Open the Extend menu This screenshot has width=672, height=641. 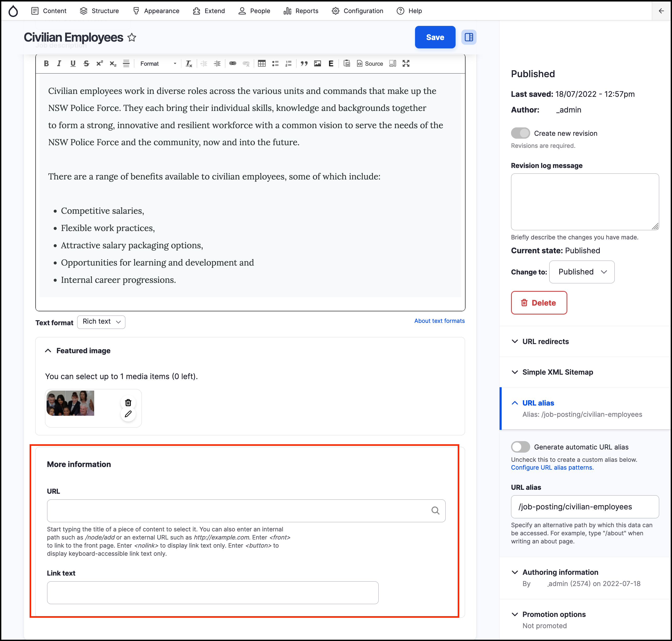tap(209, 11)
